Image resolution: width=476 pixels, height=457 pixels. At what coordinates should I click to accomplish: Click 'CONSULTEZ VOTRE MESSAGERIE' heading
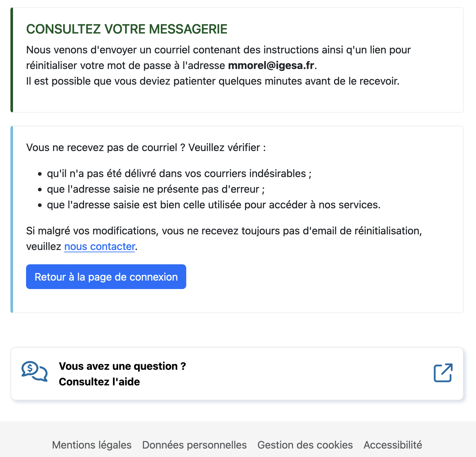pyautogui.click(x=127, y=29)
